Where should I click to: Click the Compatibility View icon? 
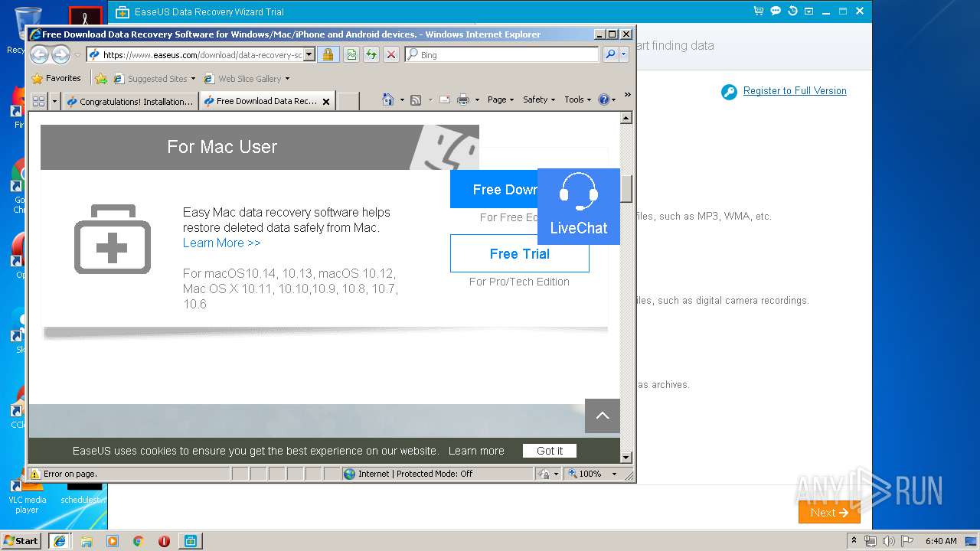(x=351, y=54)
